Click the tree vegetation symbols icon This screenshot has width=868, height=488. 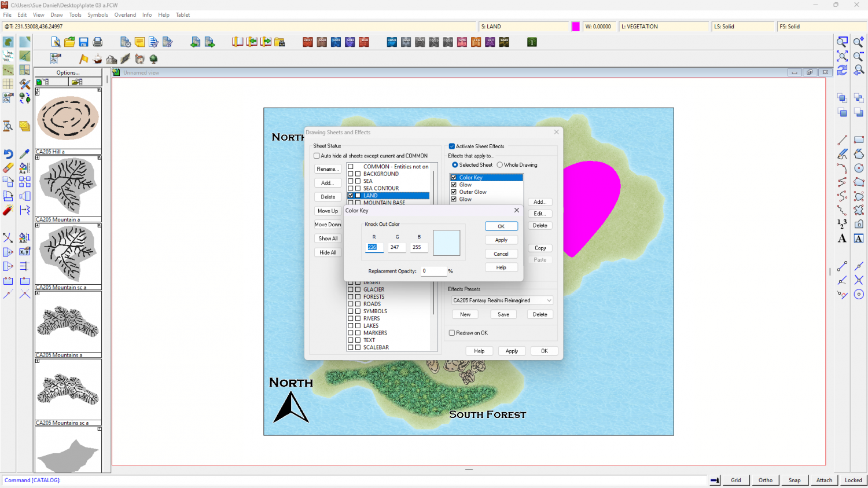point(153,59)
